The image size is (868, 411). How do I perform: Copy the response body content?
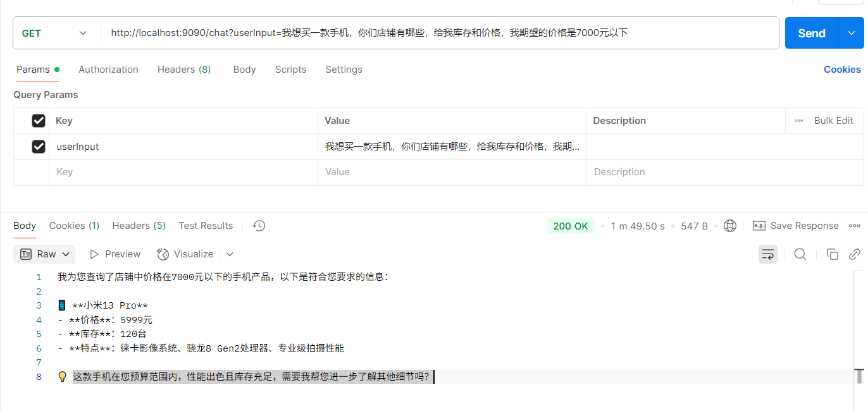click(833, 254)
